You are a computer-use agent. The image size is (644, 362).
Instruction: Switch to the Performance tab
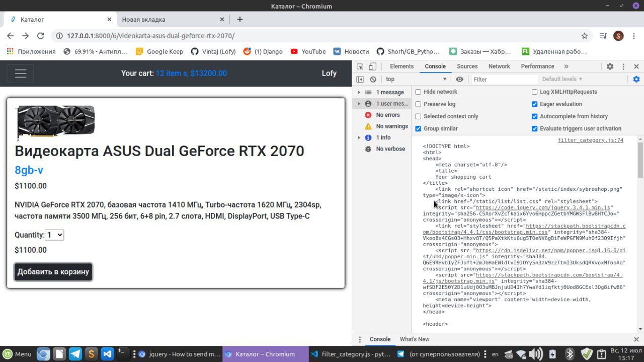537,66
